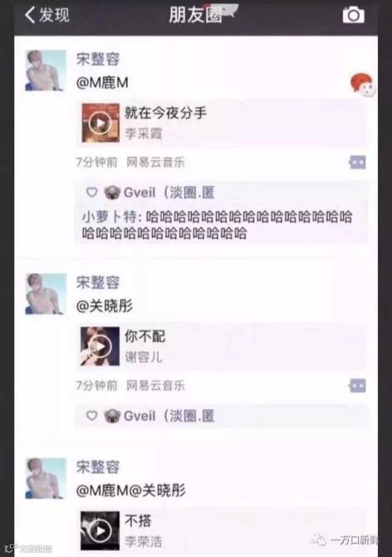Screen dimensions: 392x557
Task: Open the comment menu on the 你不配 post
Action: [x=357, y=385]
